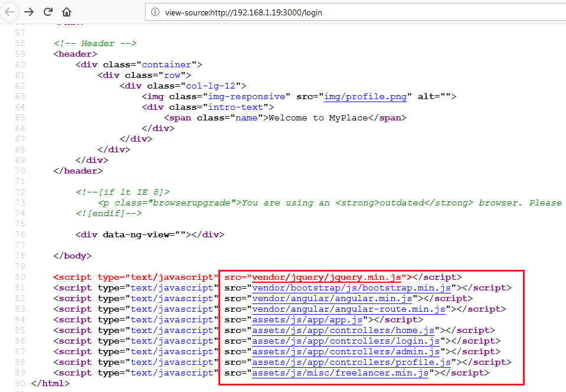Click the 'Welcome to MyPlace' text
566x392 pixels.
319,118
